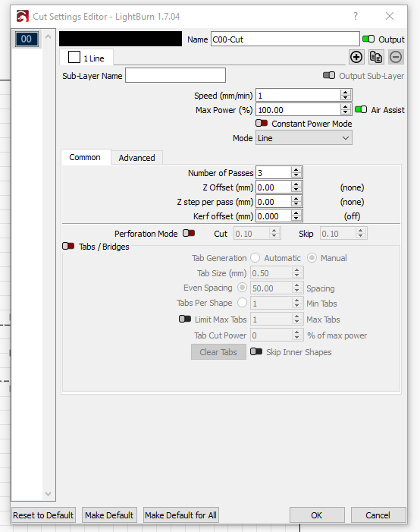Increase Number of Passes value
This screenshot has width=420, height=532.
[296, 170]
